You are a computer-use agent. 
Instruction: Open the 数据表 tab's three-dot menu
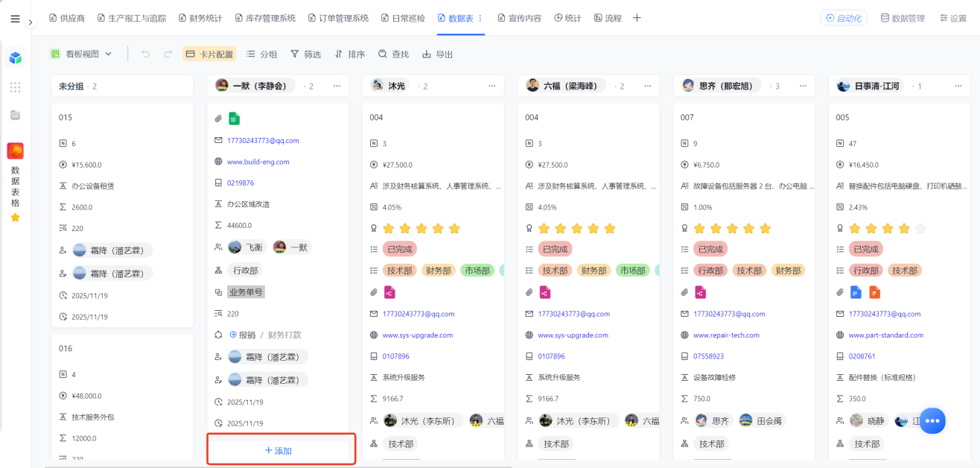point(480,18)
